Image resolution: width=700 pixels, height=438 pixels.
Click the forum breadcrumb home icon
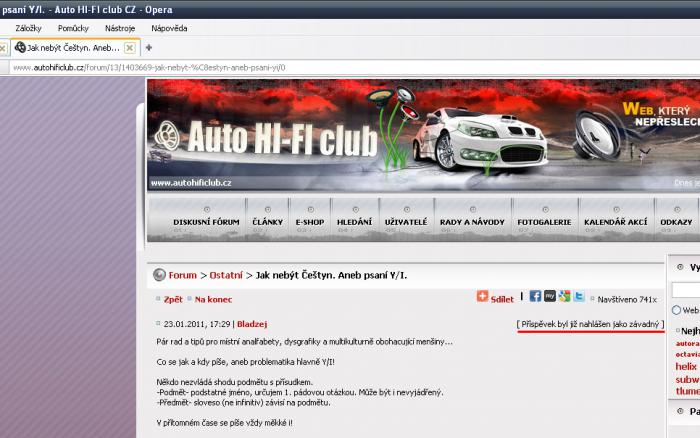click(x=159, y=275)
